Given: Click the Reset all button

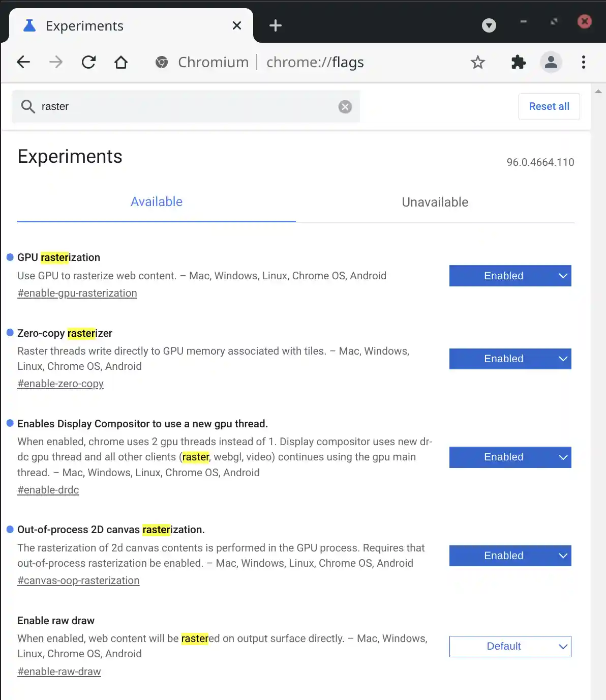Looking at the screenshot, I should (x=549, y=106).
